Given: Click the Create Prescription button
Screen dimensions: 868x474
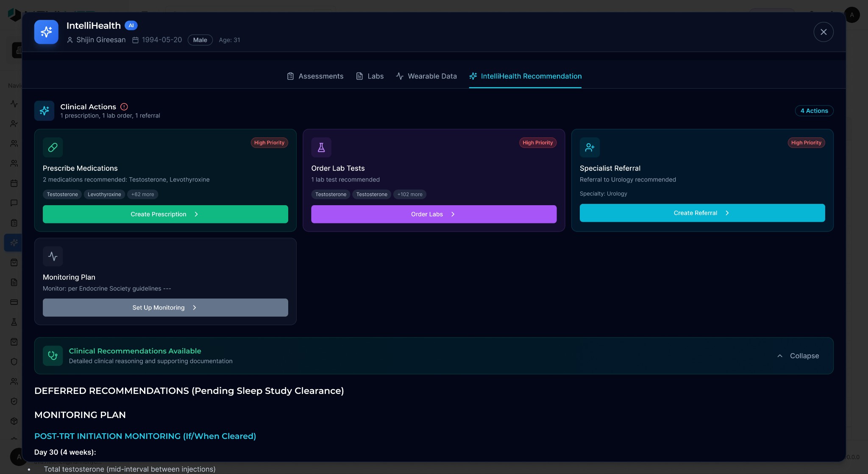Looking at the screenshot, I should coord(165,215).
